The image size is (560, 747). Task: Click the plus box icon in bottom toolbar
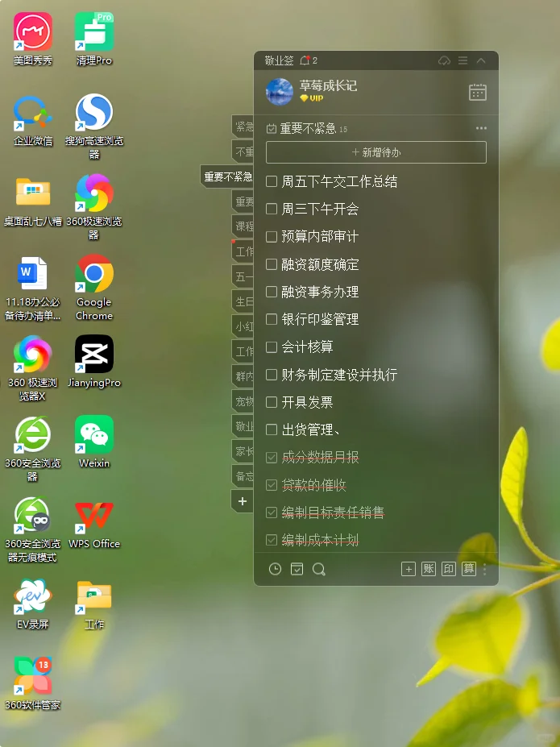click(x=409, y=569)
